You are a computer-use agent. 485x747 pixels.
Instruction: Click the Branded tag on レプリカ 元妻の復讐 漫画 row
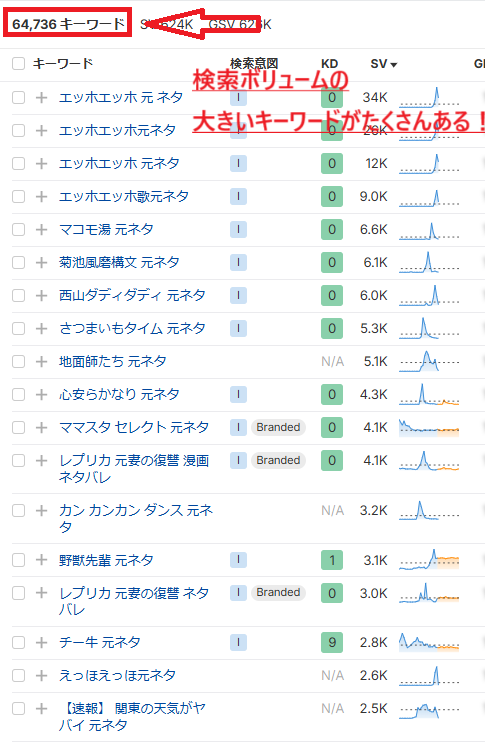pos(278,460)
